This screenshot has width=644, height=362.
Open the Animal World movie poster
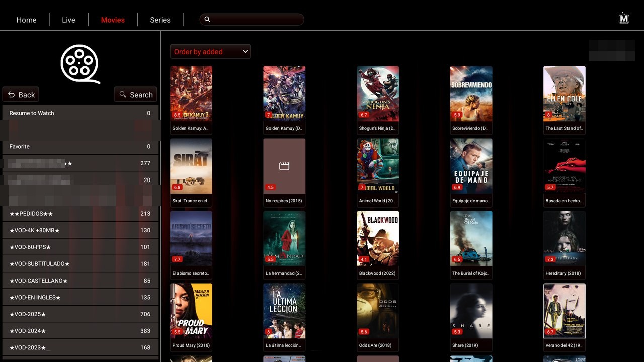[378, 166]
